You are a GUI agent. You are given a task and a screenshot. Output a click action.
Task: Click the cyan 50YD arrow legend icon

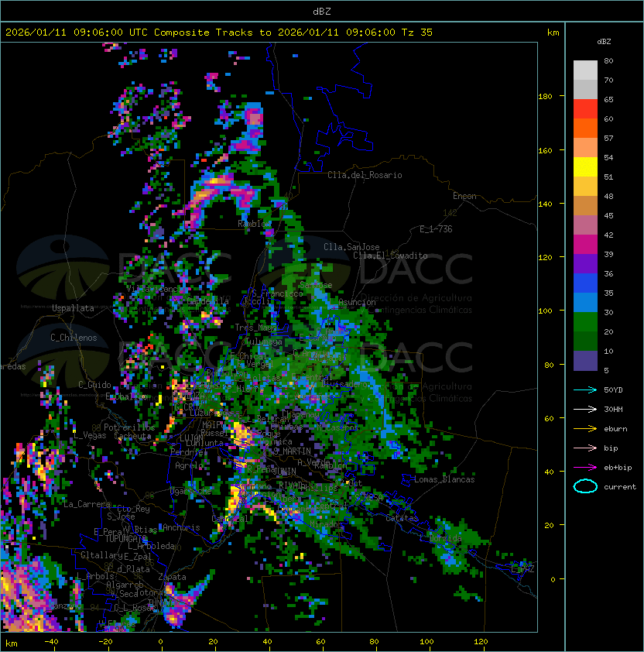585,389
